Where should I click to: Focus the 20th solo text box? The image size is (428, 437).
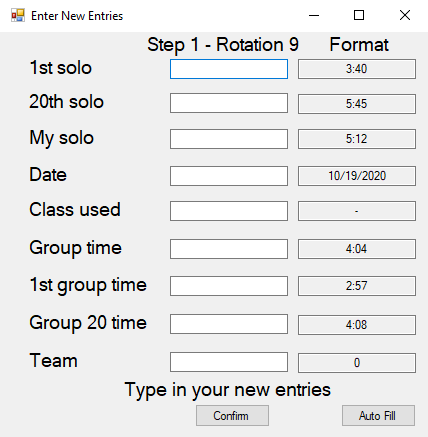[x=229, y=103]
